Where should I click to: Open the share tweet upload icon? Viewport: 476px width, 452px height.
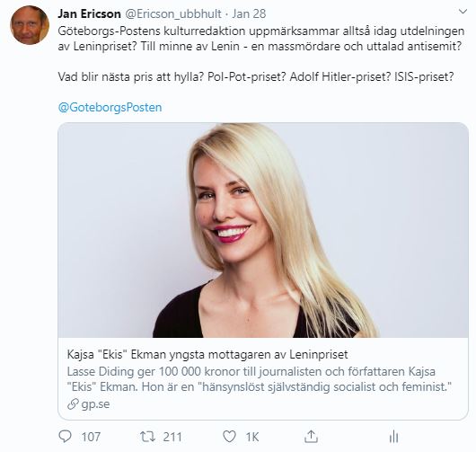point(311,437)
